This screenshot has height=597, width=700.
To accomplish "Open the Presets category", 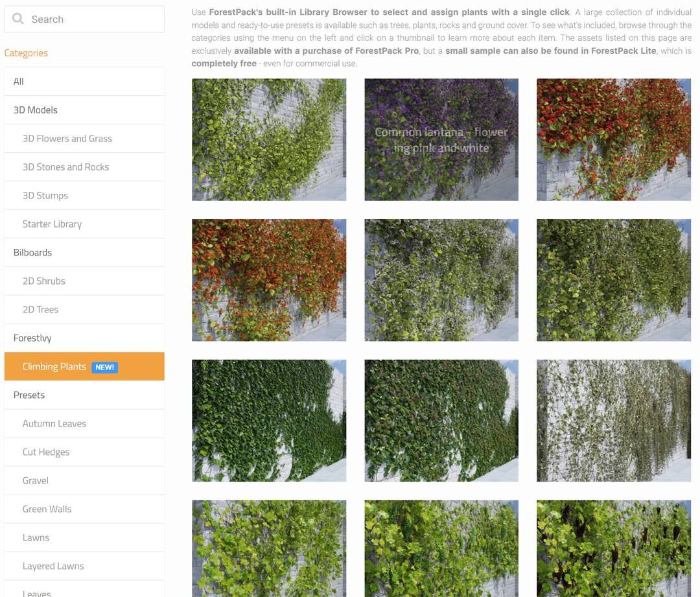I will (x=84, y=395).
